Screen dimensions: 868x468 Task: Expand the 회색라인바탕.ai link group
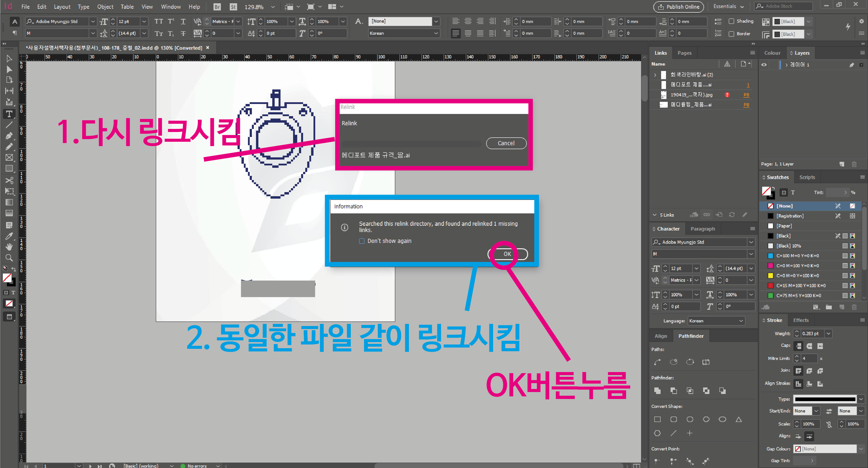(x=655, y=75)
